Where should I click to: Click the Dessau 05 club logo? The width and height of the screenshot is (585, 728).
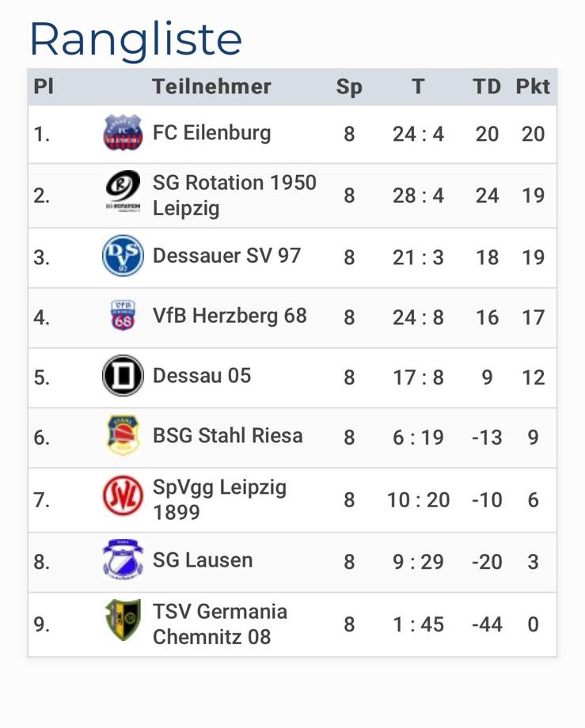click(123, 376)
